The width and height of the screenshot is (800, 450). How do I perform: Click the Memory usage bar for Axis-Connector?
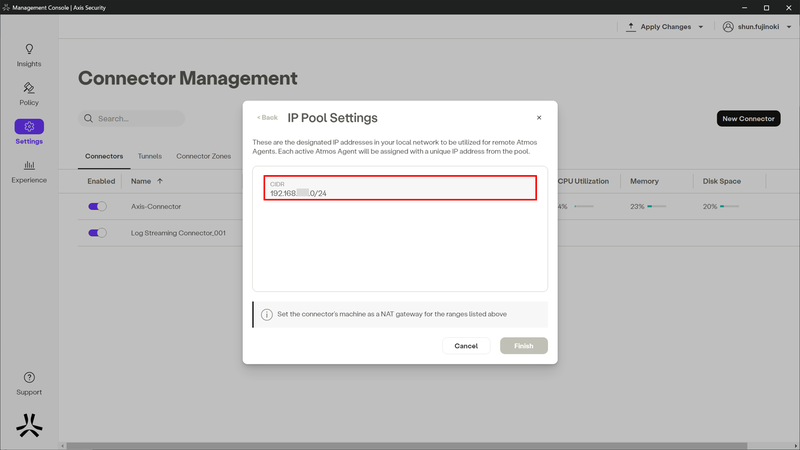[x=657, y=206]
